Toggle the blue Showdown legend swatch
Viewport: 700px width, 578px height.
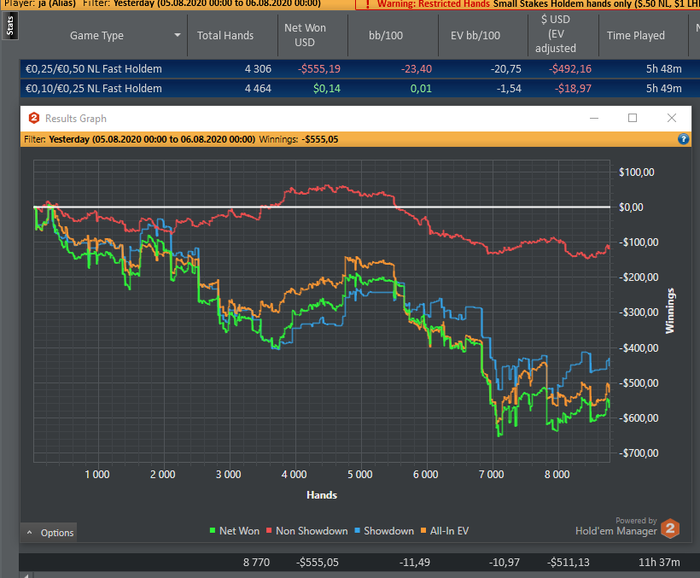pyautogui.click(x=357, y=531)
